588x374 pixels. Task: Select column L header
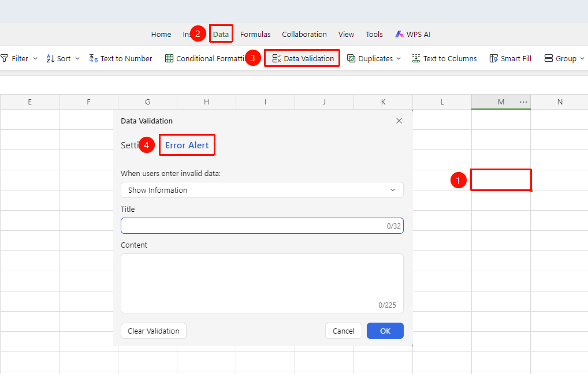coord(442,102)
